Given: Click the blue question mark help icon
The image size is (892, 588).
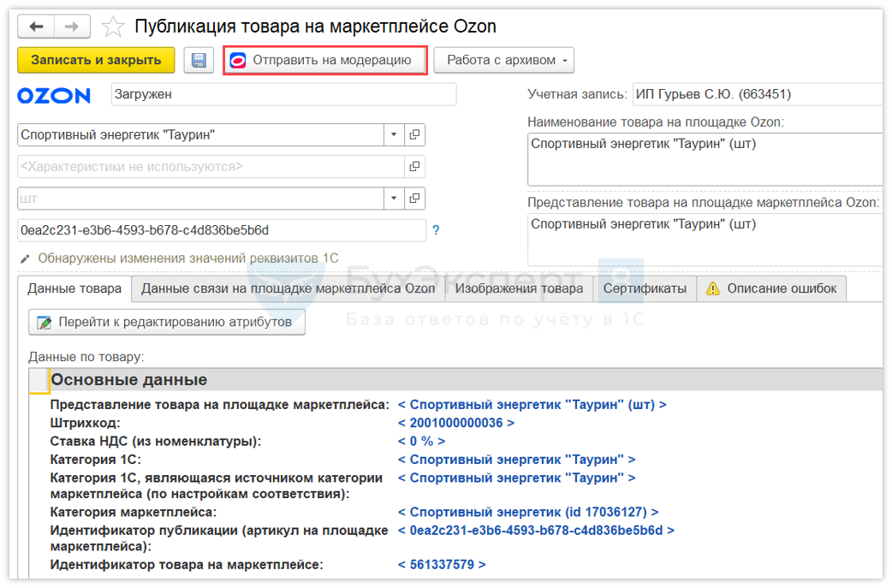Looking at the screenshot, I should 436,230.
